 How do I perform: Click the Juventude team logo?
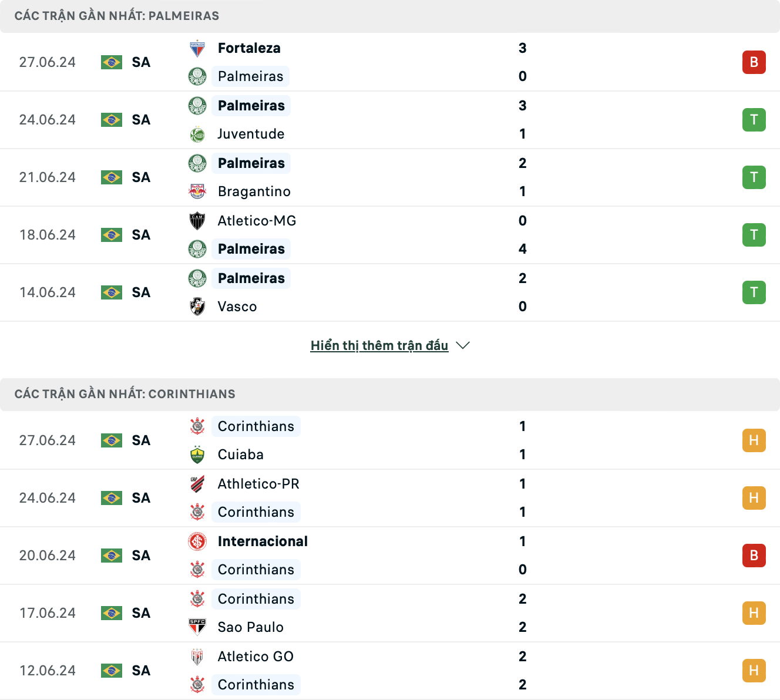[197, 134]
